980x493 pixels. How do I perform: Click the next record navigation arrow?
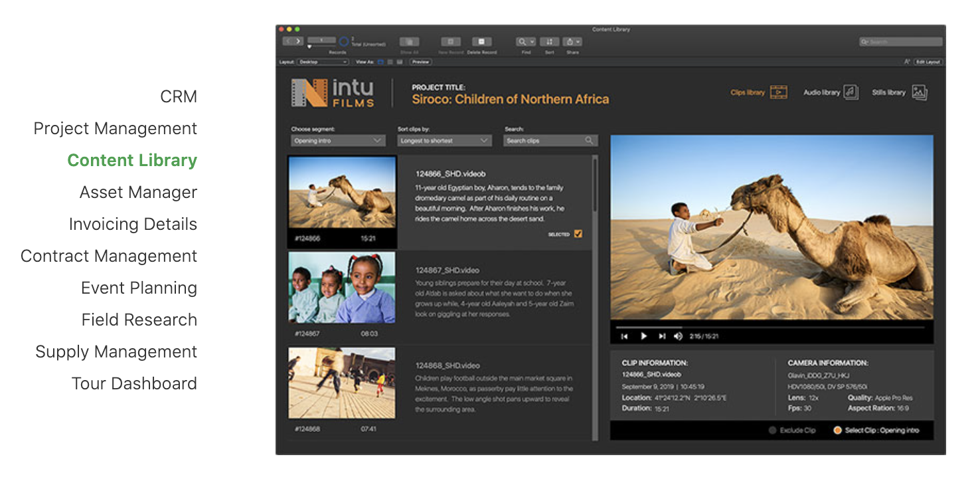(298, 41)
